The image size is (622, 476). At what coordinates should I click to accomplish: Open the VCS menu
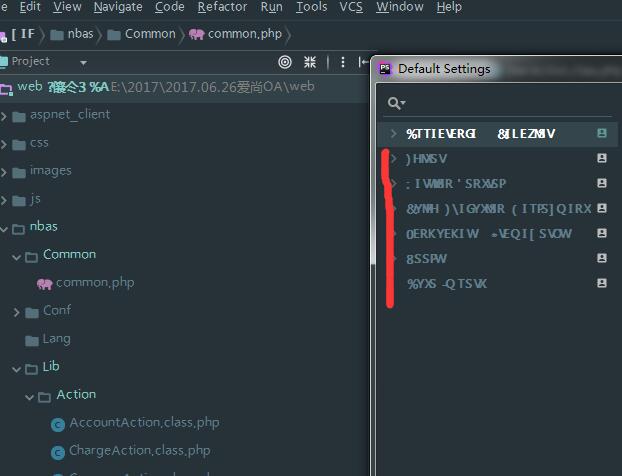point(351,7)
